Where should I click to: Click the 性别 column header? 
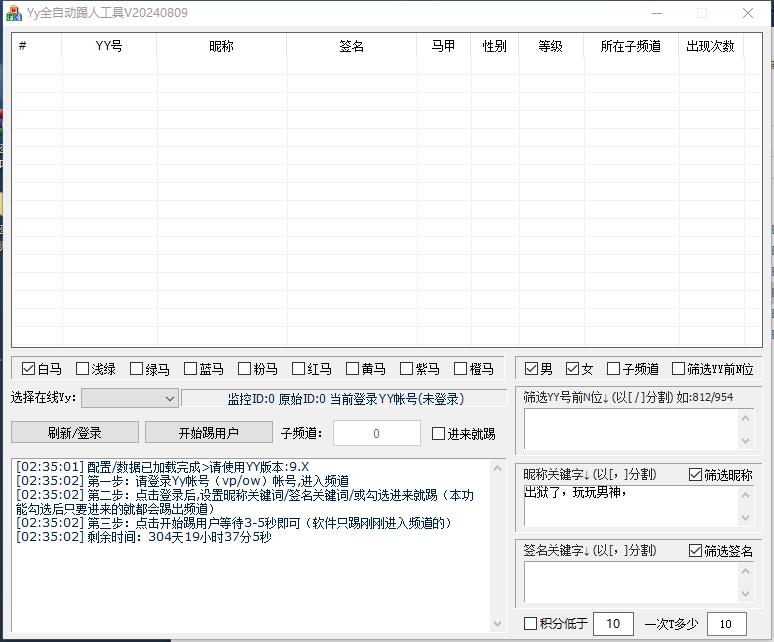pos(495,46)
